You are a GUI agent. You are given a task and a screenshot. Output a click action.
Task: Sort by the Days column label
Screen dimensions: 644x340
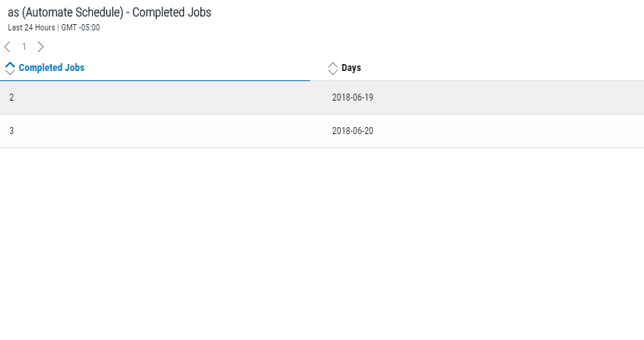[351, 68]
